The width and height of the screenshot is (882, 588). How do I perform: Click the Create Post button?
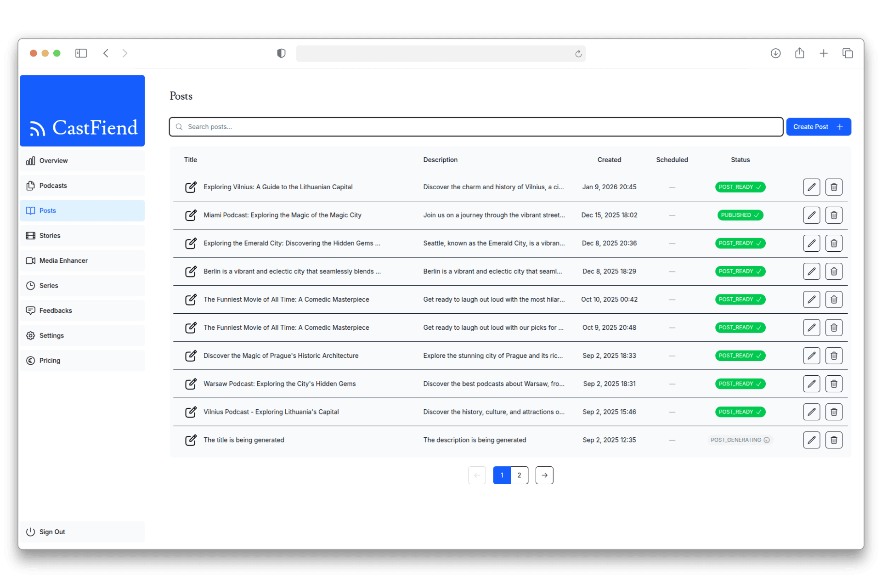[x=818, y=127]
